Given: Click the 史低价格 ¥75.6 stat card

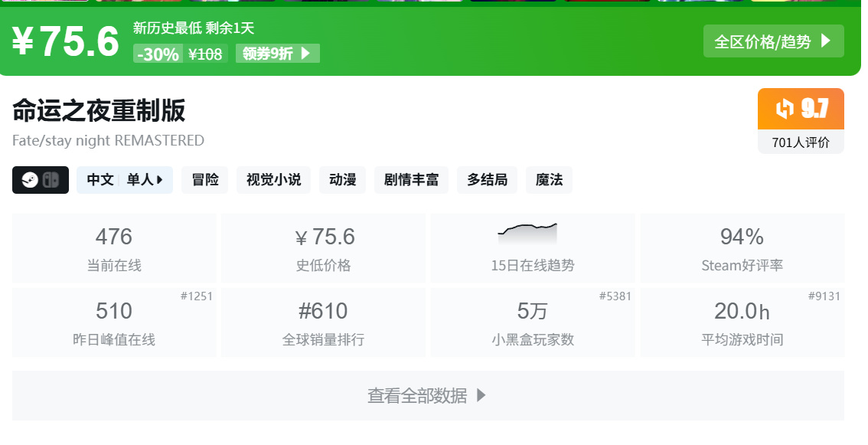Looking at the screenshot, I should click(x=323, y=247).
